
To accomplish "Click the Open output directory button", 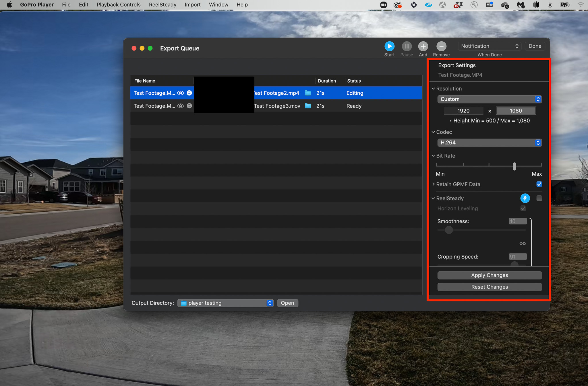I will point(287,303).
